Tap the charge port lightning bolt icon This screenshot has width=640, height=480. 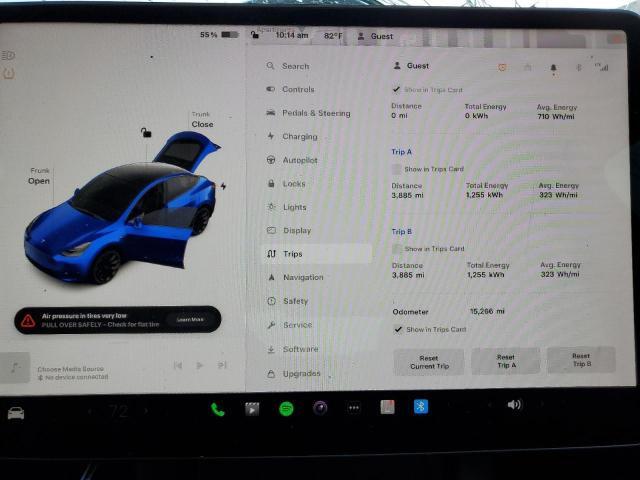tap(223, 186)
